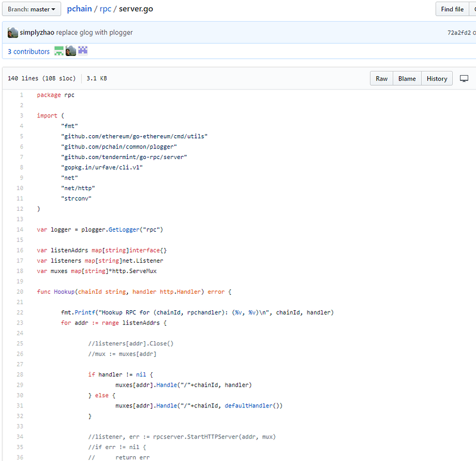476x461 pixels.
Task: Click the open in desktop monitor icon
Action: [465, 79]
